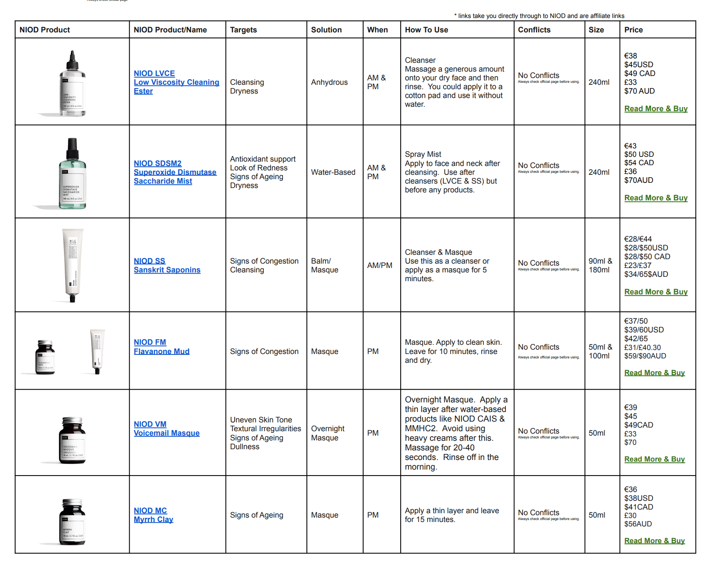Image resolution: width=715 pixels, height=588 pixels.
Task: Click the affiliate links note above the table
Action: (x=539, y=16)
